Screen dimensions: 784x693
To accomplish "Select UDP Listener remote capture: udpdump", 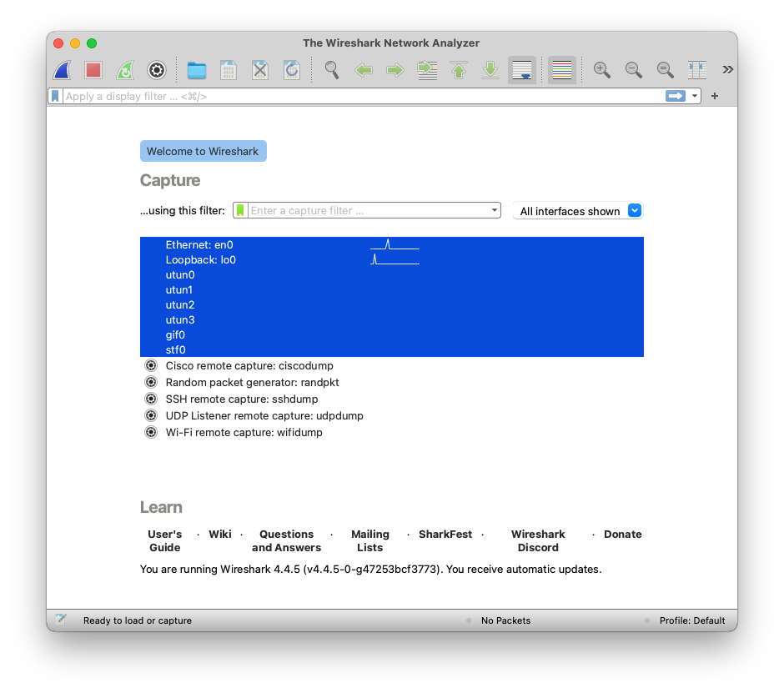I will pos(264,415).
